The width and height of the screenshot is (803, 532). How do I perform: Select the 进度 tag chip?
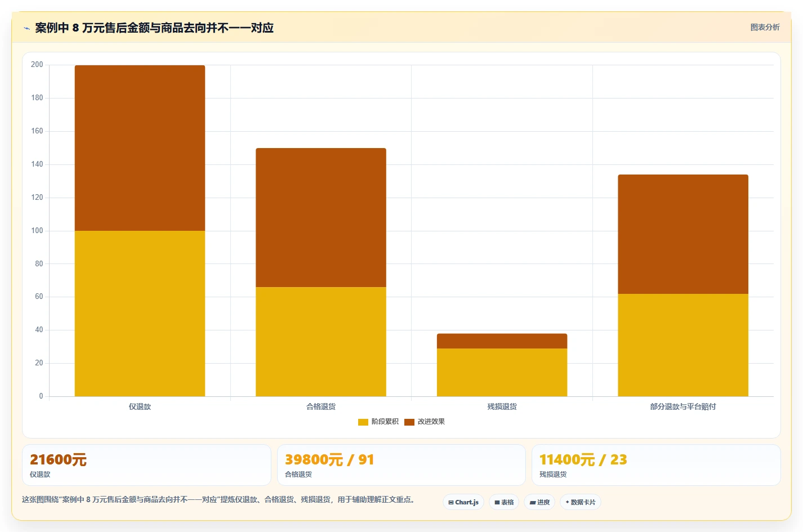539,502
